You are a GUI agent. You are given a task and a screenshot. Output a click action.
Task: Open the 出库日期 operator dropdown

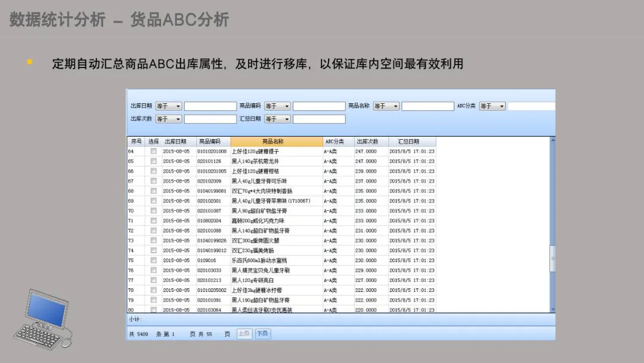click(x=168, y=106)
